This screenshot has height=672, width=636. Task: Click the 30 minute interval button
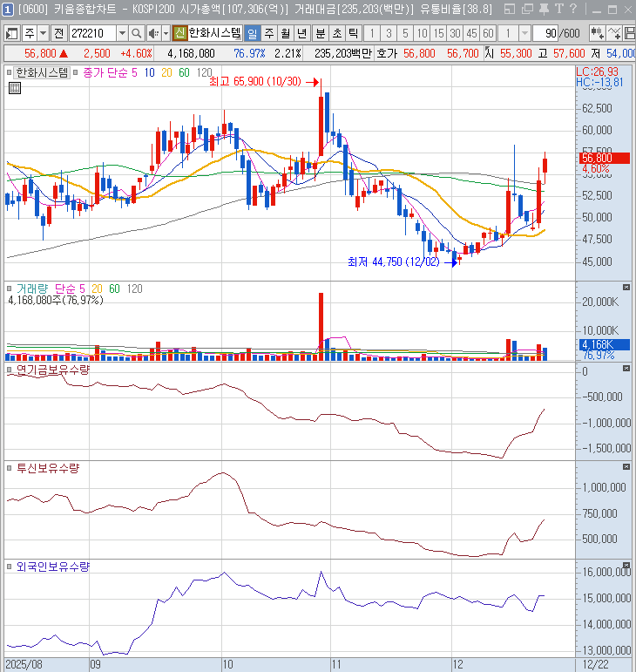tap(455, 33)
